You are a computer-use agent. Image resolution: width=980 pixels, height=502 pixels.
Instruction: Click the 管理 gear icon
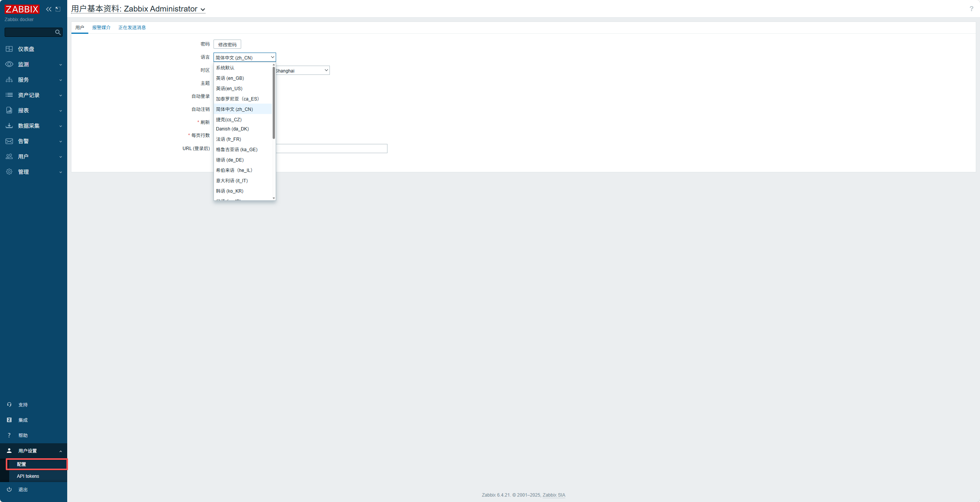tap(9, 172)
